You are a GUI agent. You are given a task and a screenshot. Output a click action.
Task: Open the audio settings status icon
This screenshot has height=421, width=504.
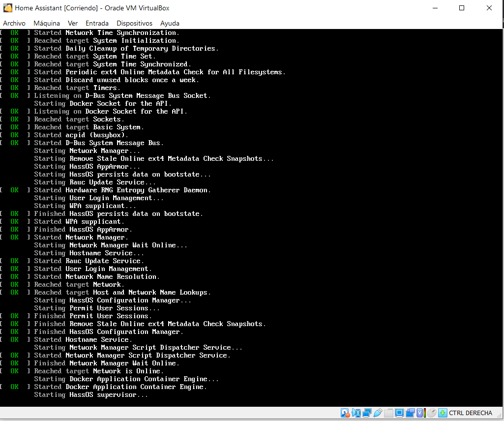tap(356, 413)
